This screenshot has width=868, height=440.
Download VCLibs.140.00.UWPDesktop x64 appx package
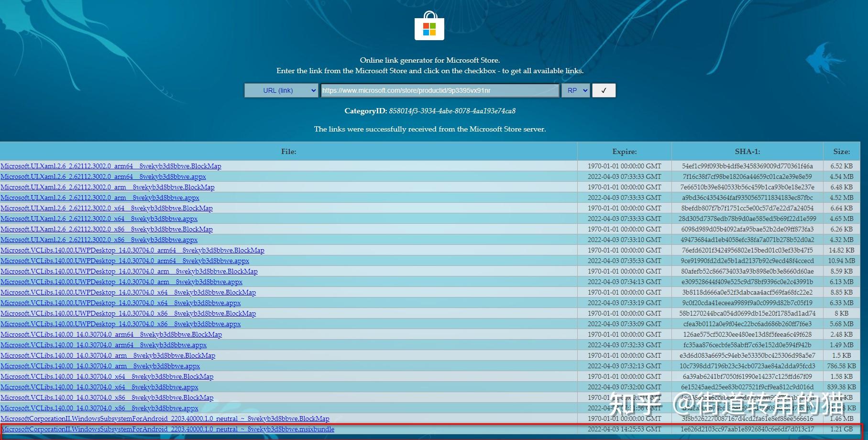pos(121,303)
